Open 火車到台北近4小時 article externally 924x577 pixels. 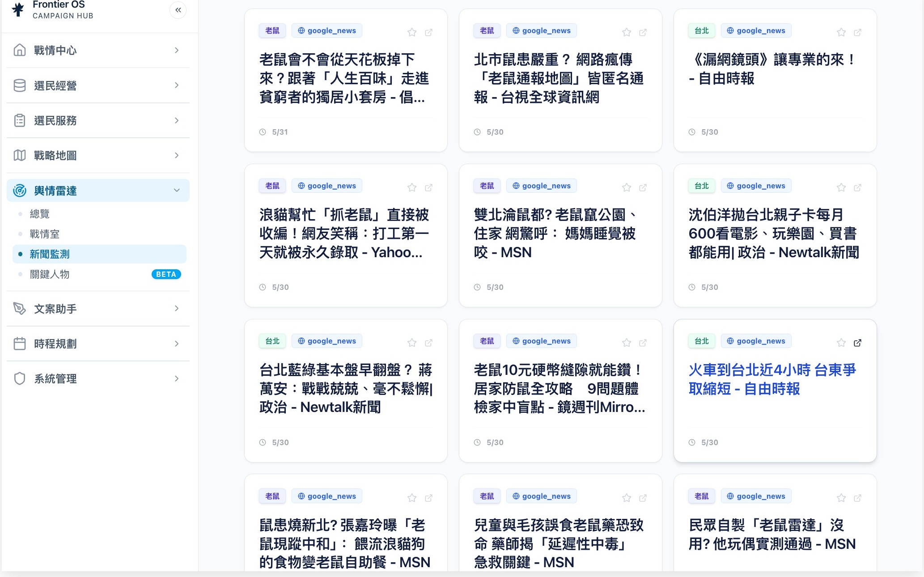point(858,343)
